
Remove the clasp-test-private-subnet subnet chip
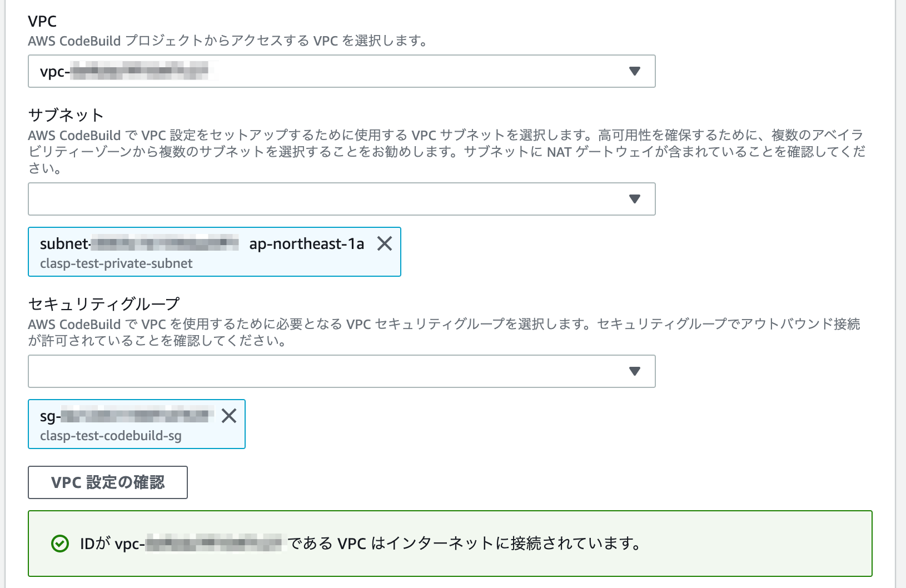pyautogui.click(x=385, y=243)
